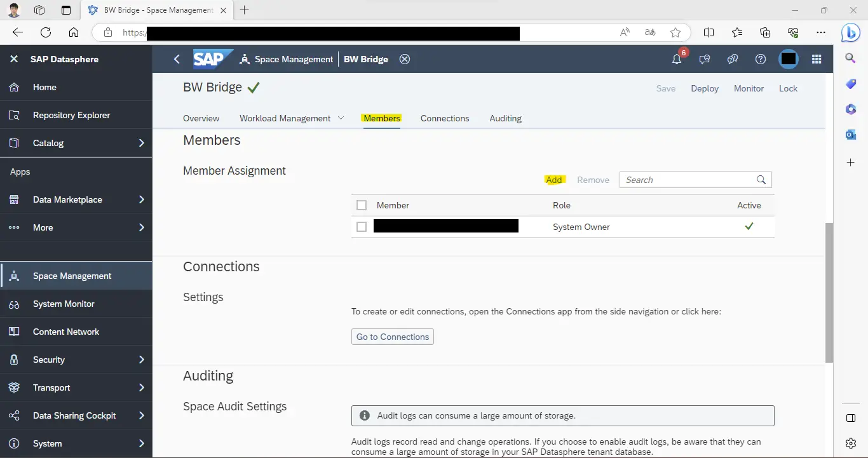Open System Monitor glasses icon
The width and height of the screenshot is (868, 458).
[x=14, y=304]
